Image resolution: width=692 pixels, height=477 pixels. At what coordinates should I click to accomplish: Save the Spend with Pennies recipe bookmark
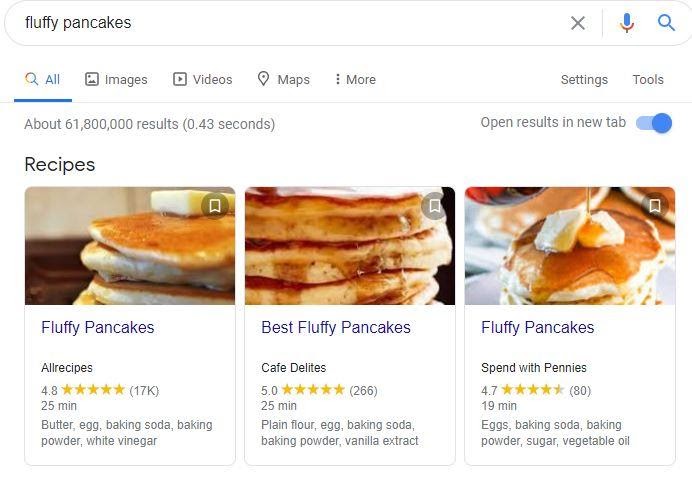(x=655, y=206)
